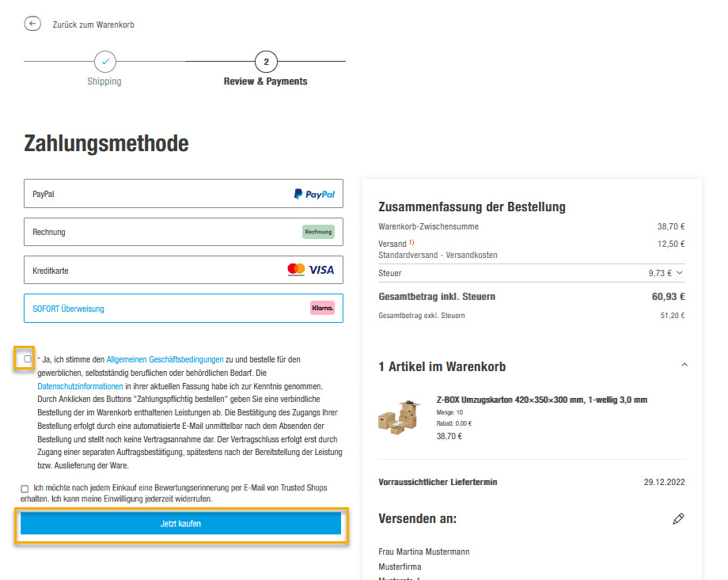728x580 pixels.
Task: Click the pink Klarna badge
Action: pos(322,308)
